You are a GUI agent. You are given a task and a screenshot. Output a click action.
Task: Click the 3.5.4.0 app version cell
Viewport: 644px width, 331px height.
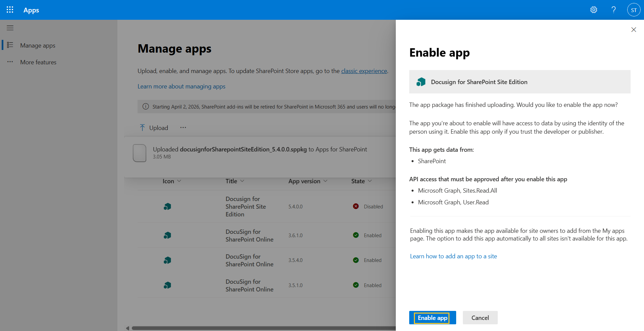point(296,260)
